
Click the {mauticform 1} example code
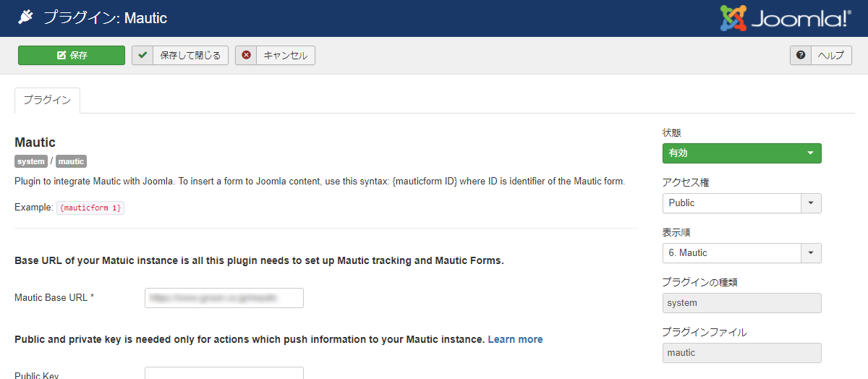point(90,208)
